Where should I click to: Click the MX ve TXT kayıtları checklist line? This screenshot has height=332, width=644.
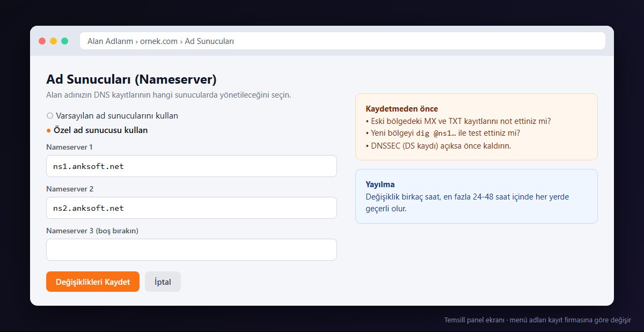[x=458, y=121]
